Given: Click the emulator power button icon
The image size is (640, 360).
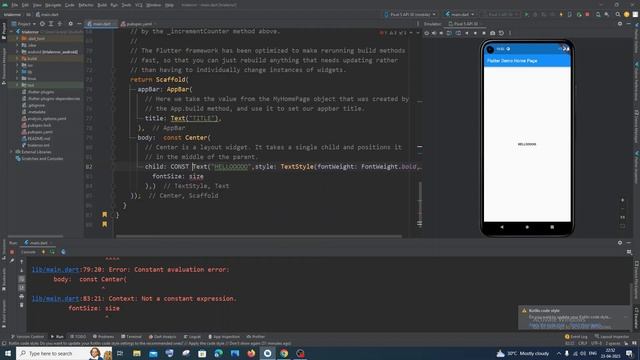Looking at the screenshot, I should click(x=427, y=33).
